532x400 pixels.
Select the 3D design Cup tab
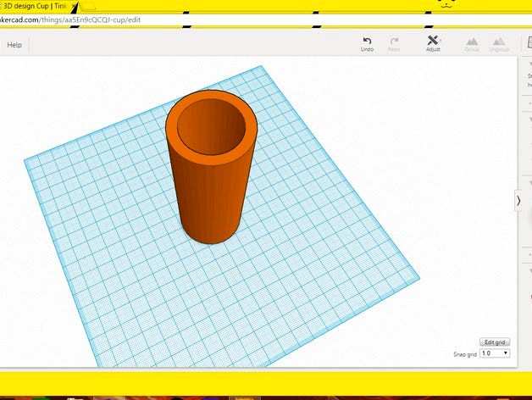pyautogui.click(x=32, y=7)
